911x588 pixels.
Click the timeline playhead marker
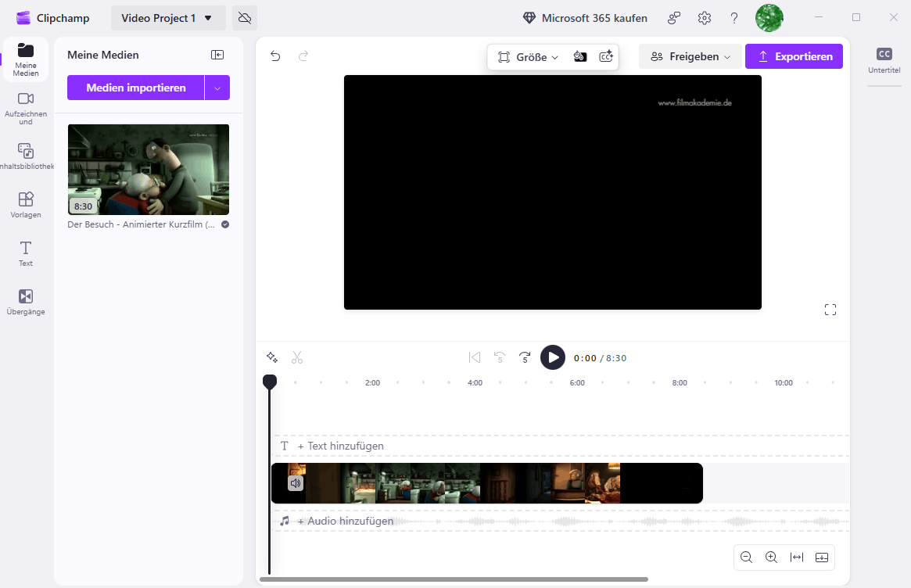[x=270, y=382]
